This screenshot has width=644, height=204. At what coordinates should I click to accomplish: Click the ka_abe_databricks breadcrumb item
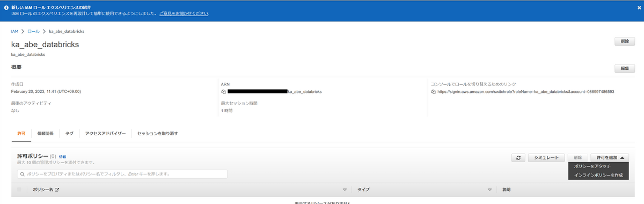67,31
